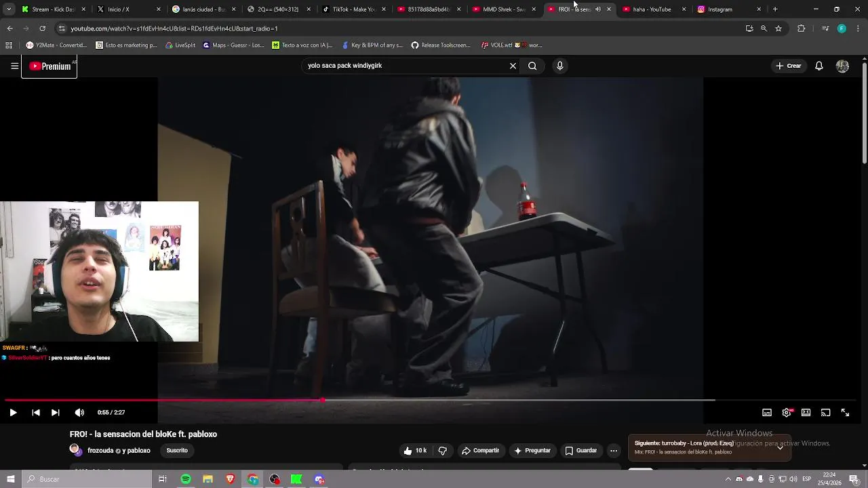Show hidden system tray icons

pyautogui.click(x=728, y=479)
